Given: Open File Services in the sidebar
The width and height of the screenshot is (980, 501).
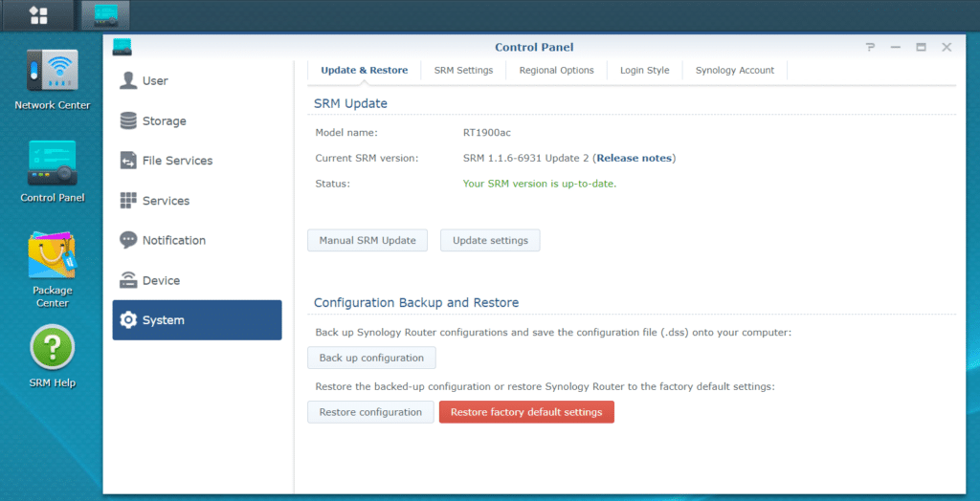Looking at the screenshot, I should point(197,161).
